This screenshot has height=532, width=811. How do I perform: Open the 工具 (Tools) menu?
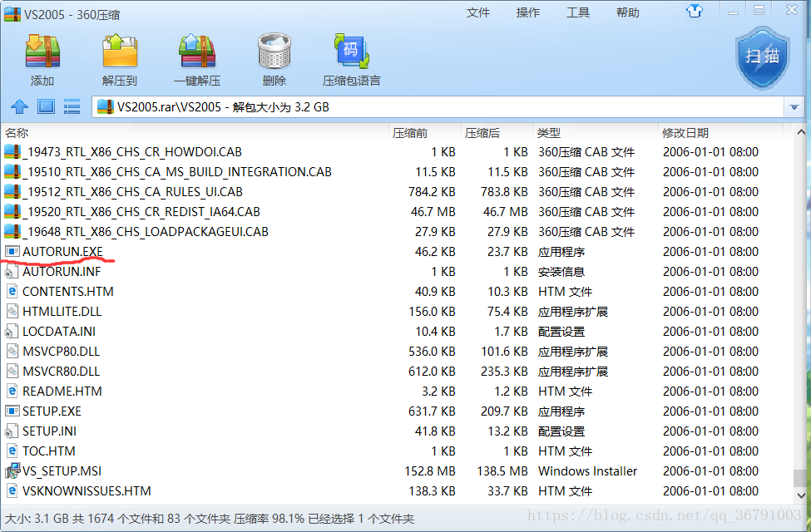coord(578,12)
